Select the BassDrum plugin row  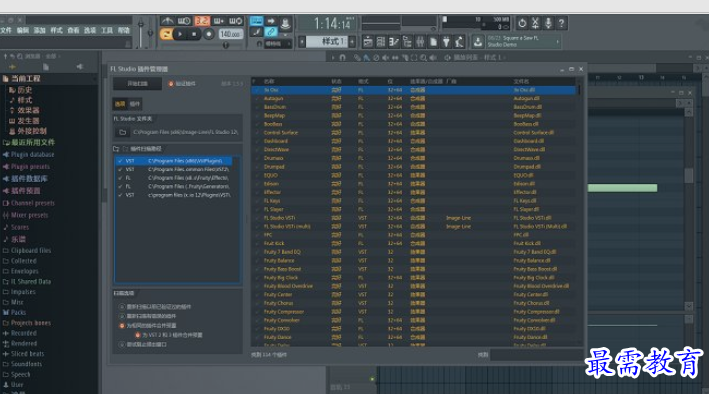(x=414, y=107)
